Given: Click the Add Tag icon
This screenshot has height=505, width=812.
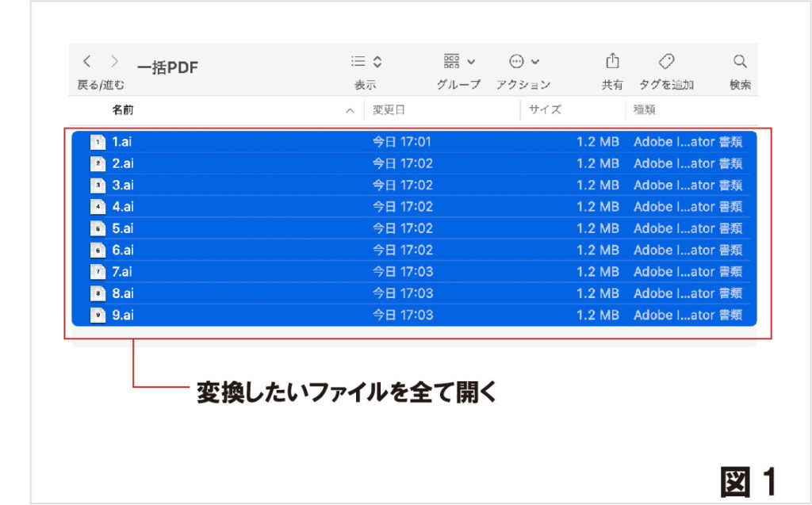Looking at the screenshot, I should click(x=666, y=61).
